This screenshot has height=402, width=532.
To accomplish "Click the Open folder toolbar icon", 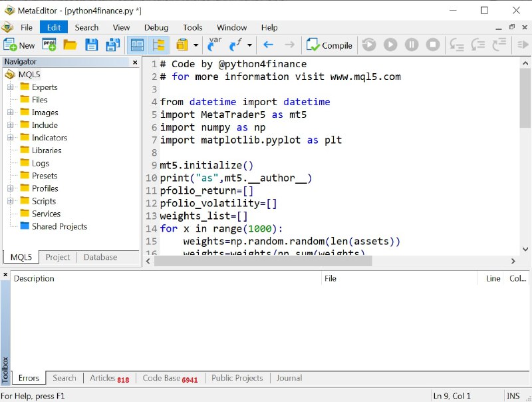I will (x=70, y=45).
